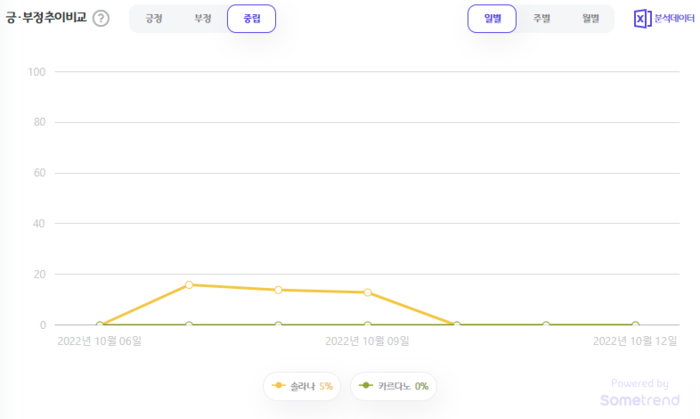Screen dimensions: 700x419
Task: Switch to 월별 monthly view
Action: 590,19
